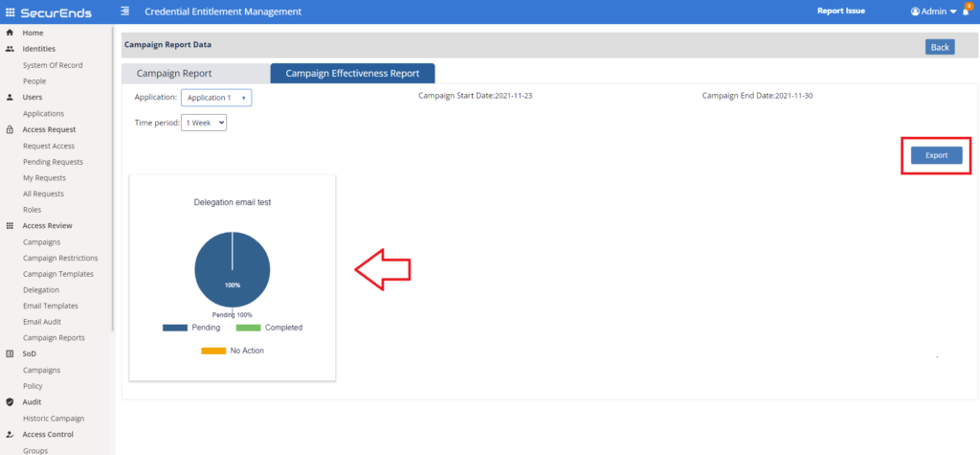This screenshot has width=980, height=455.
Task: Open People in sidebar
Action: pos(34,81)
